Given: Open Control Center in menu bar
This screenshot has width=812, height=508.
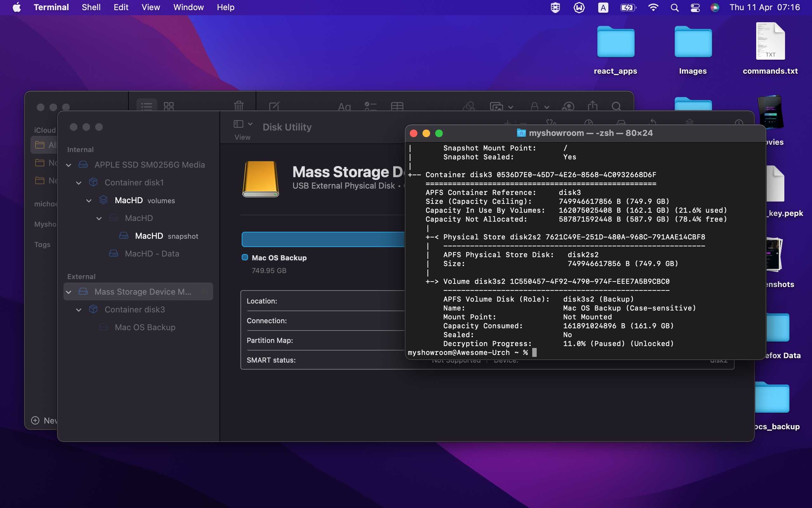Looking at the screenshot, I should tap(695, 7).
